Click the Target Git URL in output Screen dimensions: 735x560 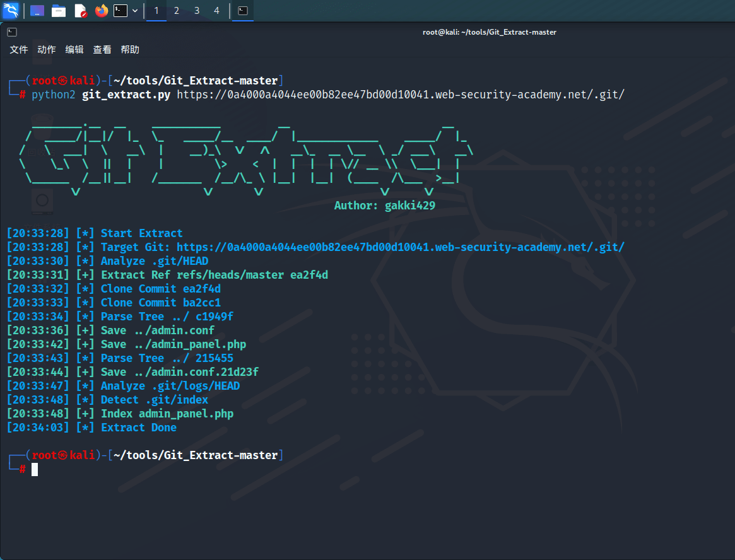[x=400, y=247]
